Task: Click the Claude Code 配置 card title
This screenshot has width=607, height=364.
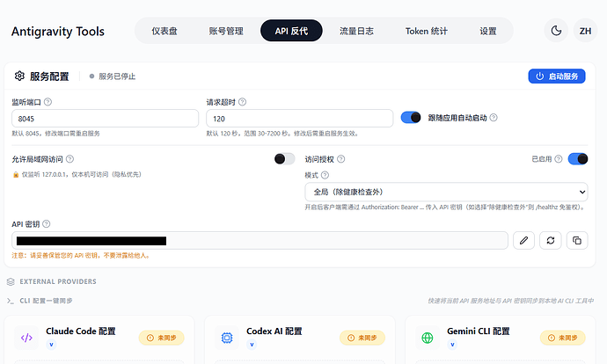Action: tap(81, 331)
